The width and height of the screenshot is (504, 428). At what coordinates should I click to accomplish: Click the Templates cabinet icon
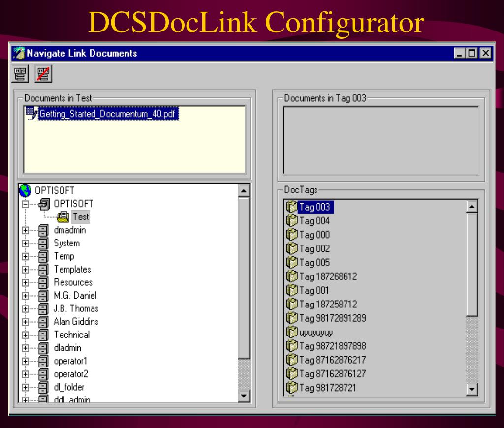click(x=43, y=270)
